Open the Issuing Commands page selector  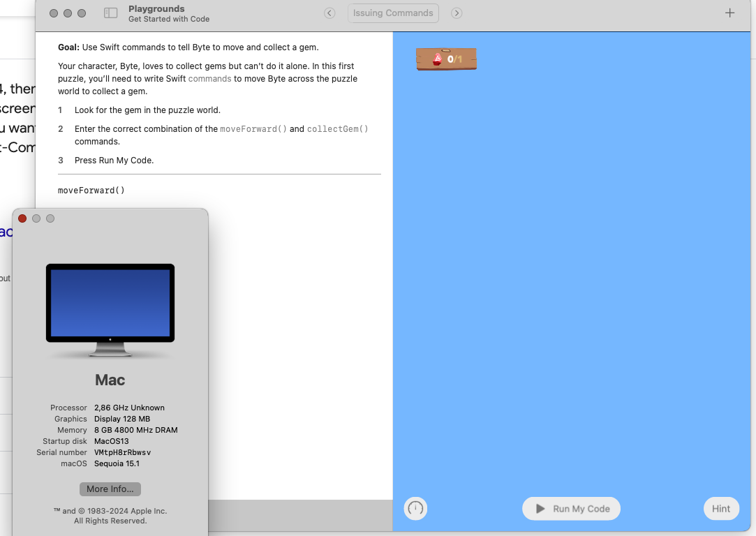click(x=393, y=13)
